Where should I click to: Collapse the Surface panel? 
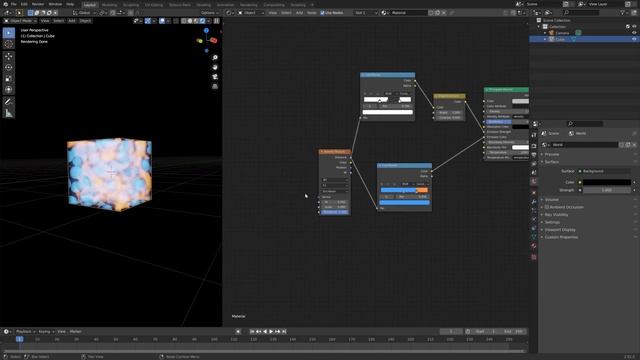(551, 162)
